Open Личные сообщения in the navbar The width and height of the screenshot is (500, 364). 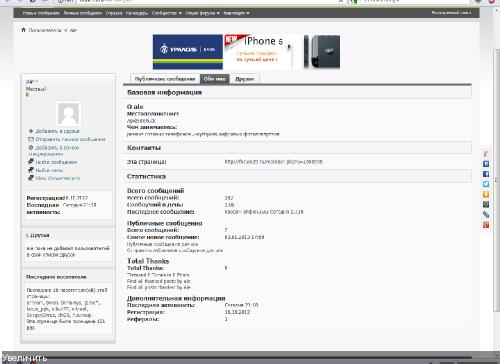[x=83, y=13]
